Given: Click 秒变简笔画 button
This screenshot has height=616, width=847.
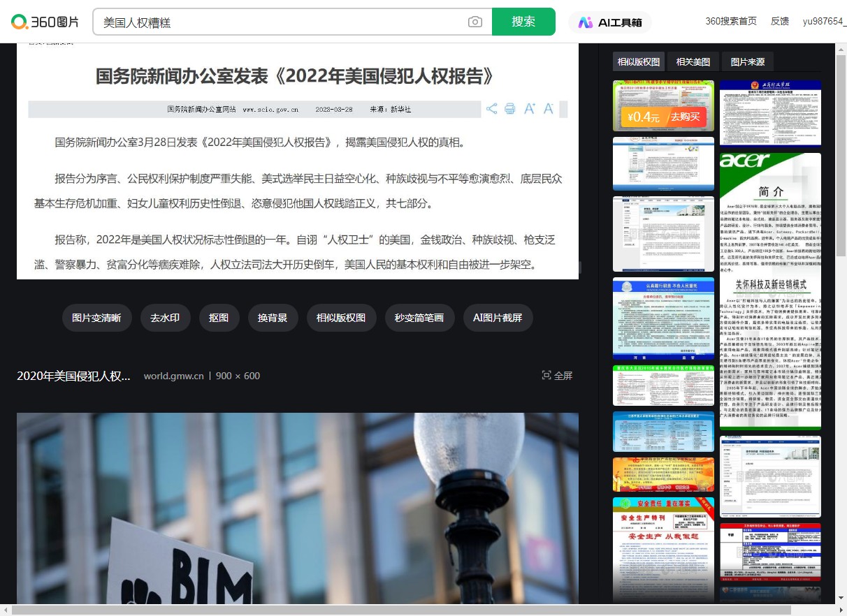Looking at the screenshot, I should click(x=419, y=318).
